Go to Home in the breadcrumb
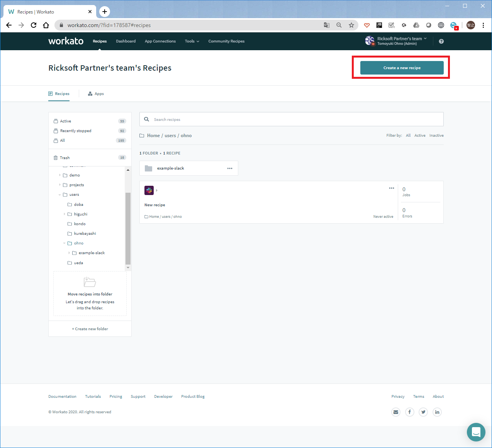Viewport: 492px width, 448px height. (x=153, y=136)
